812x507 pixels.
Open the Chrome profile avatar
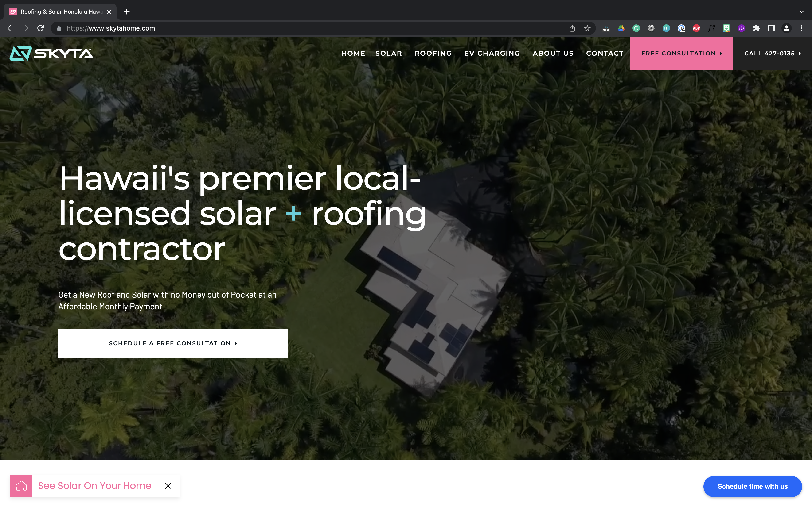coord(786,28)
